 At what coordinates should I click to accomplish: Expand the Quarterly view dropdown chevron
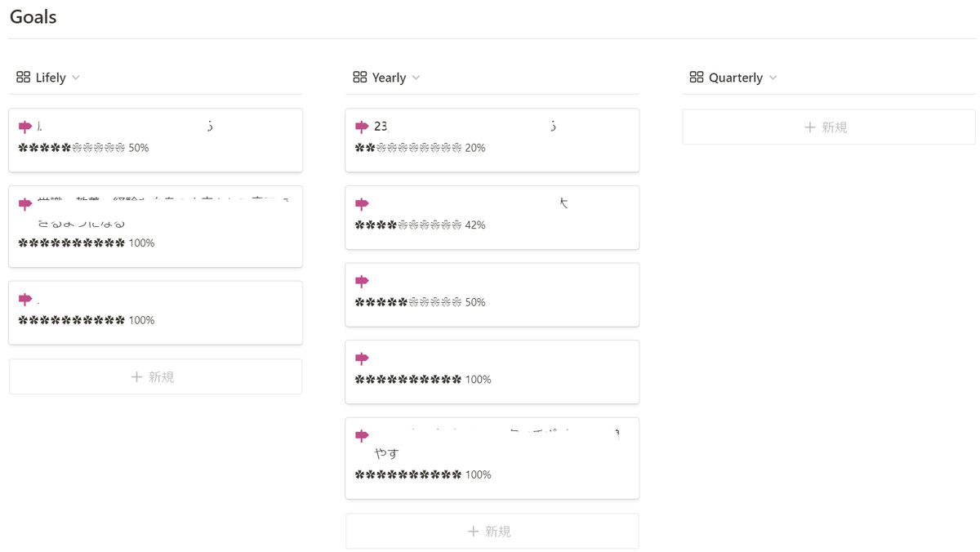pyautogui.click(x=773, y=78)
